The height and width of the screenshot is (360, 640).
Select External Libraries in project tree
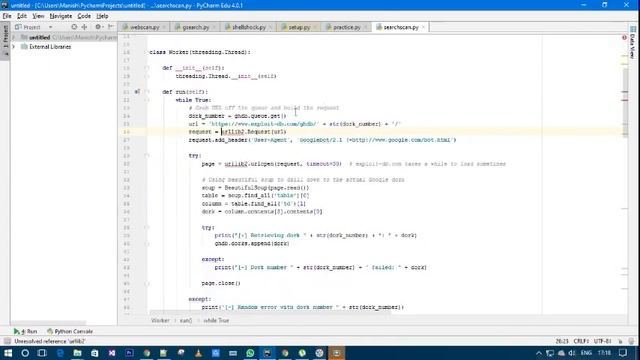(x=50, y=47)
